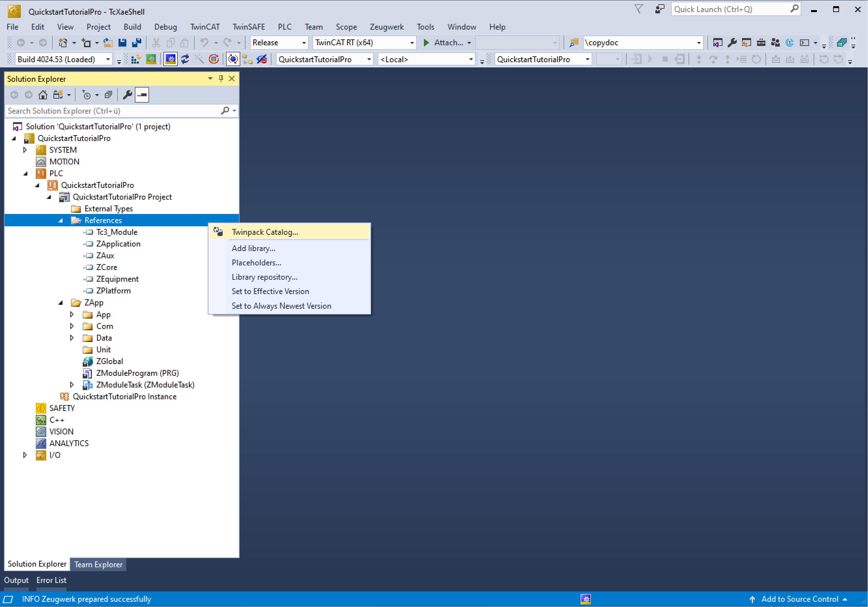The height and width of the screenshot is (607, 868).
Task: Select the ZEquipment library reference
Action: tap(117, 279)
